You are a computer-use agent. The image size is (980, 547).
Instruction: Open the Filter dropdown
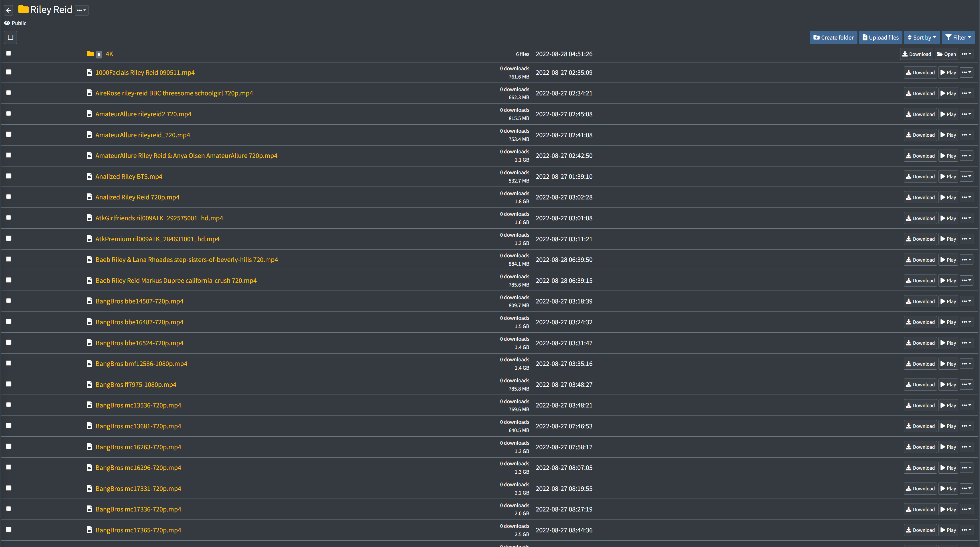click(x=958, y=37)
